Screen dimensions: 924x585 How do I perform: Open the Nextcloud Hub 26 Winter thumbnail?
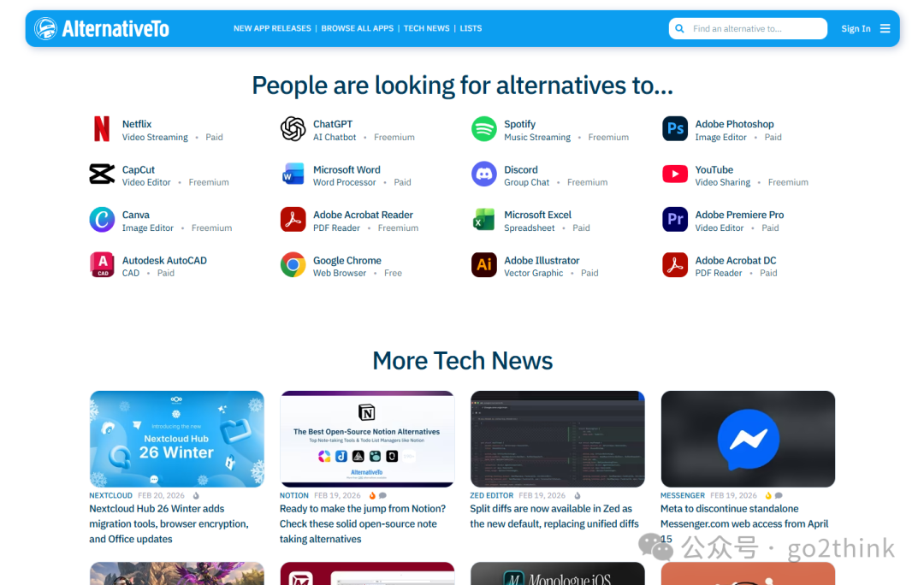177,439
